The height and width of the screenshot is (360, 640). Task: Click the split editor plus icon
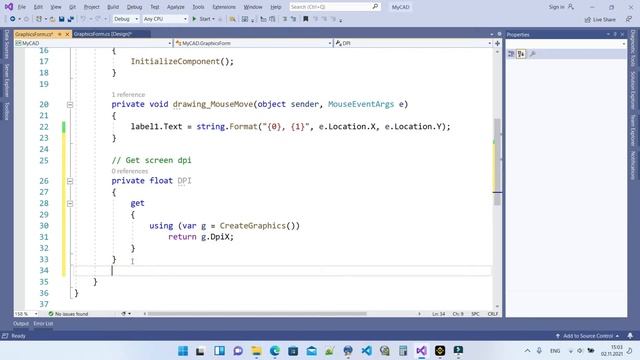tap(497, 43)
